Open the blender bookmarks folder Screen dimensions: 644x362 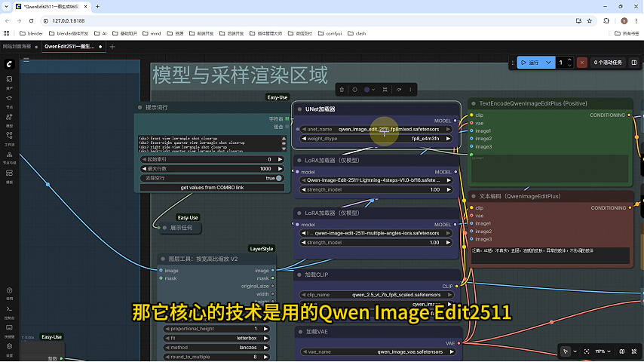(x=31, y=33)
